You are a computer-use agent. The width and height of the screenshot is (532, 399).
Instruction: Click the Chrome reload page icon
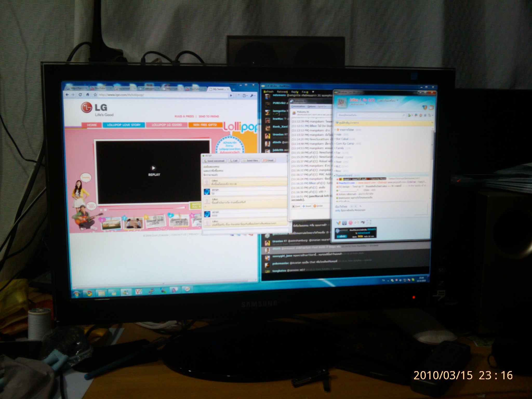(x=80, y=95)
